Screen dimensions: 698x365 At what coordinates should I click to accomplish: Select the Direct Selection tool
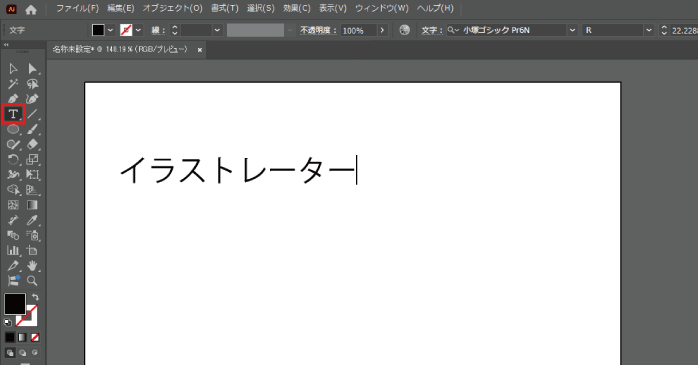tap(32, 69)
